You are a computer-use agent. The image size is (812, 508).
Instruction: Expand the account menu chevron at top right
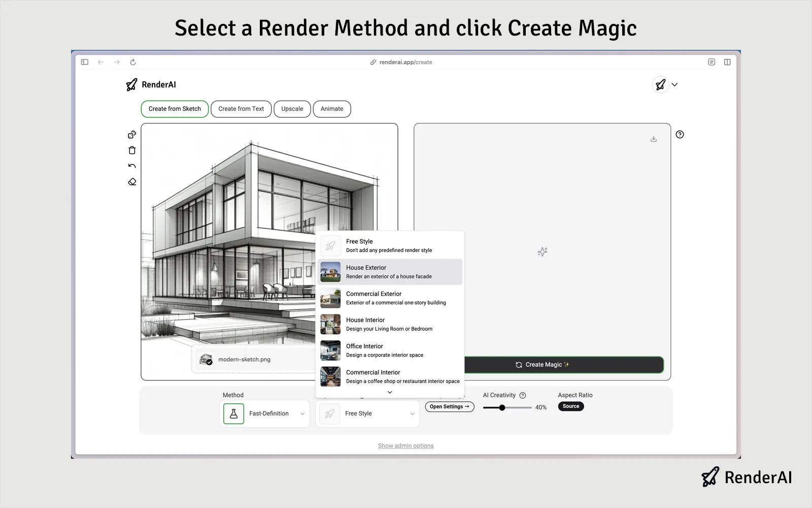click(x=675, y=84)
